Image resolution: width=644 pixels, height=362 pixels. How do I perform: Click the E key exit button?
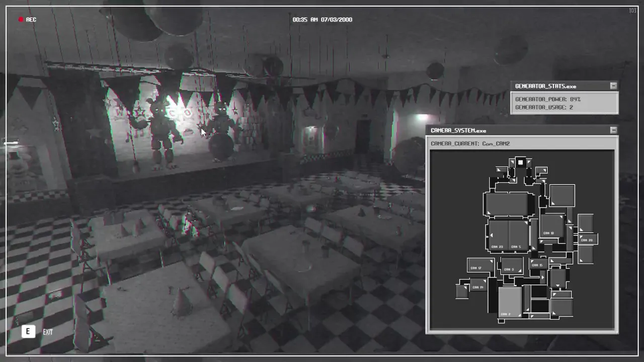pyautogui.click(x=28, y=331)
